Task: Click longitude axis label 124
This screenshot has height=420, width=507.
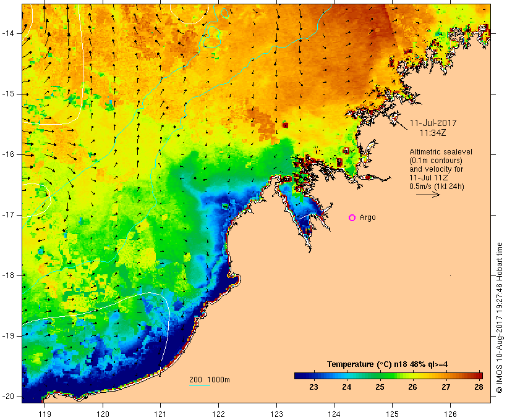Action: tap(334, 414)
